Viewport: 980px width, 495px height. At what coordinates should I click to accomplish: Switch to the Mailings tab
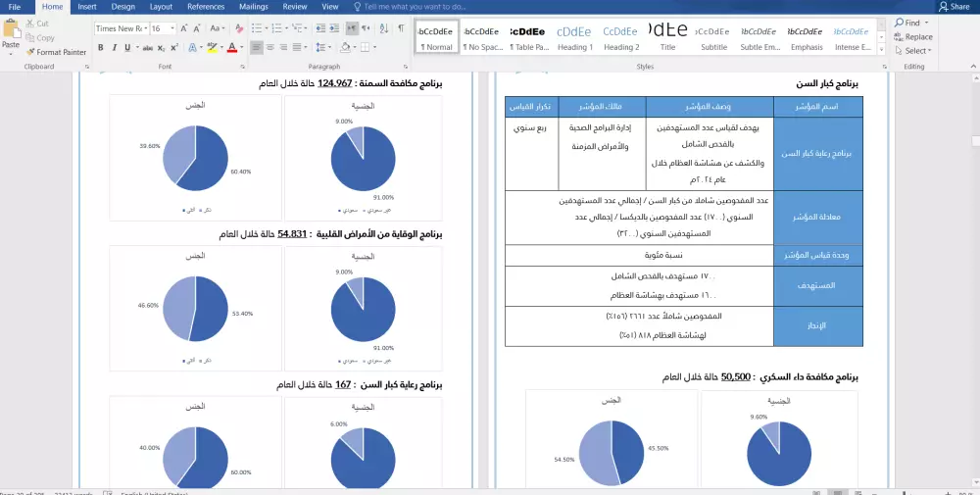pyautogui.click(x=254, y=7)
